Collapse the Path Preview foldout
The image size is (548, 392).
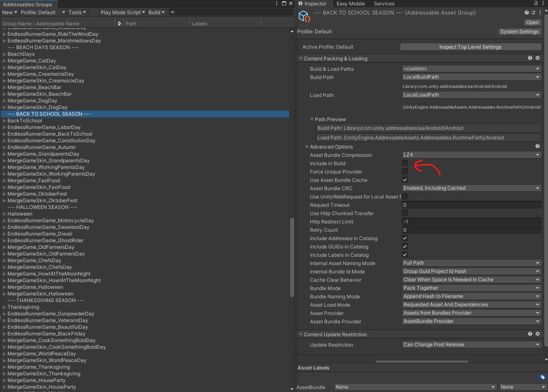[312, 120]
